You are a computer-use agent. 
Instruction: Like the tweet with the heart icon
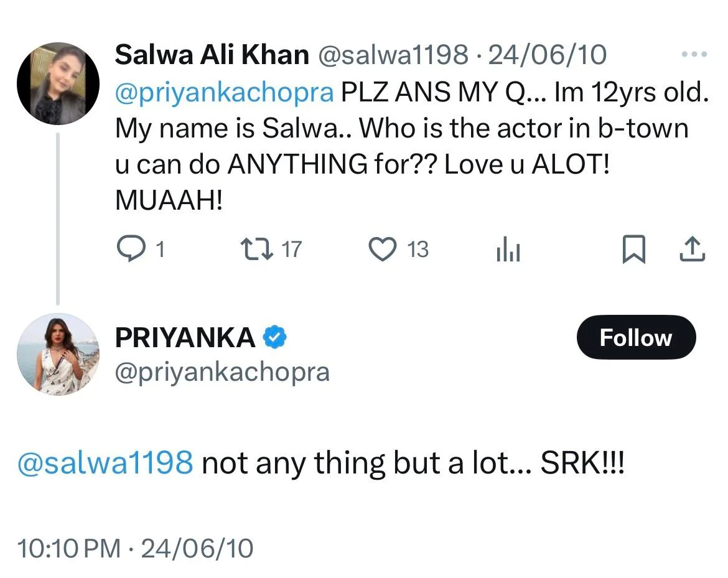pos(383,249)
